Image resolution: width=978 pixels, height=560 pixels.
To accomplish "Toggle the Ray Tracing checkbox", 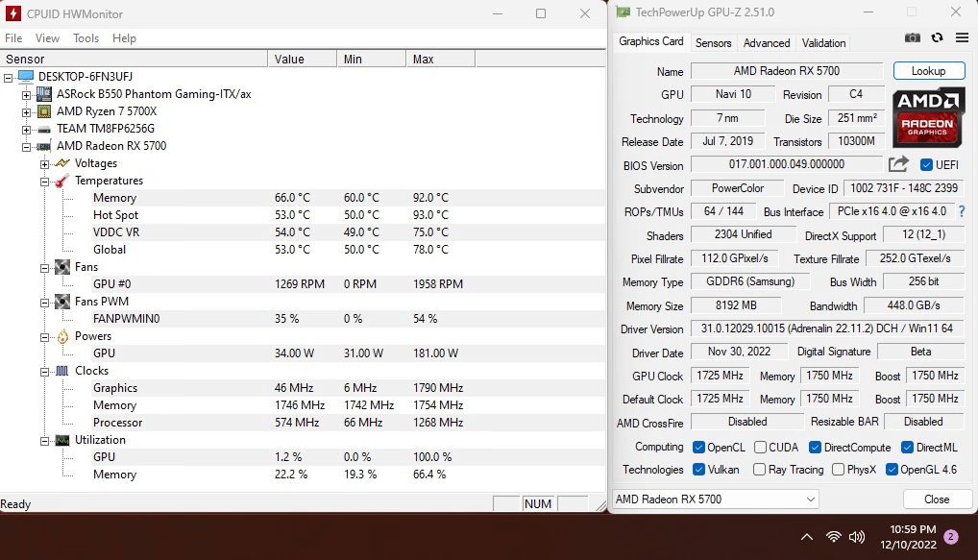I will (x=759, y=470).
